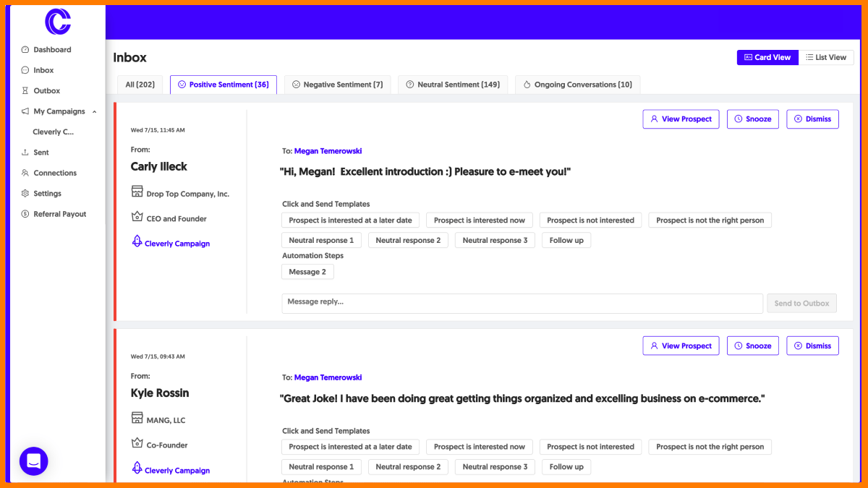Switch to List View
Viewport: 868px width, 488px height.
(826, 57)
